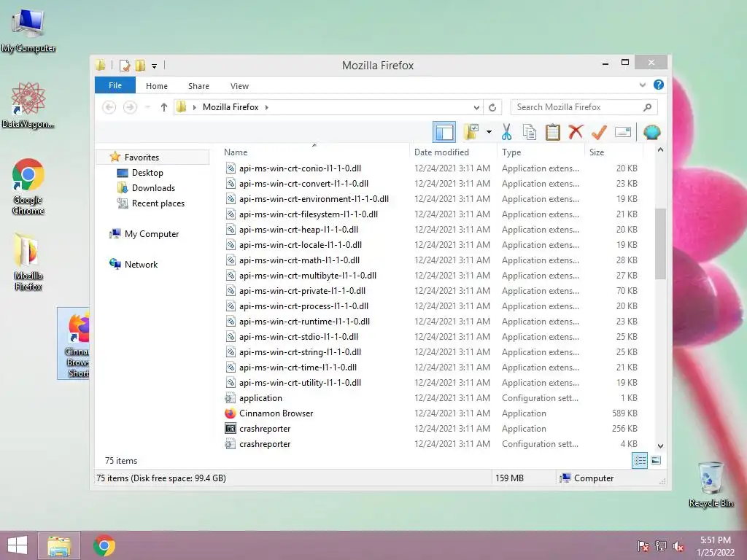Screen dimensions: 747x560
Task: Switch to Large icons view button
Action: (x=656, y=460)
